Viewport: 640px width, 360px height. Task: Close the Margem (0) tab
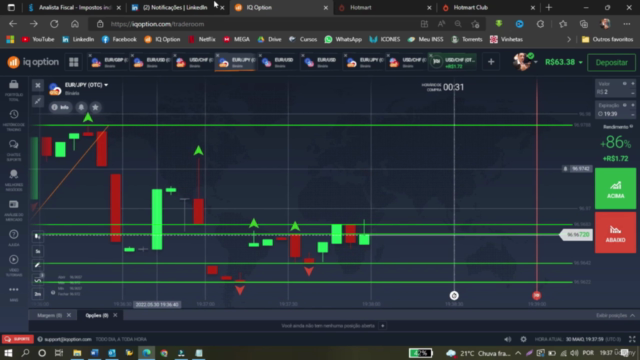(x=69, y=315)
